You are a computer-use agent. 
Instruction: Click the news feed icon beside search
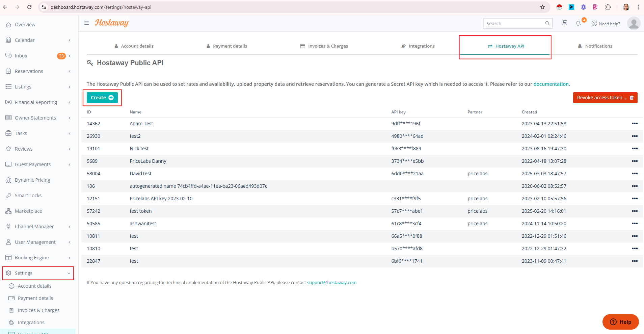point(564,23)
